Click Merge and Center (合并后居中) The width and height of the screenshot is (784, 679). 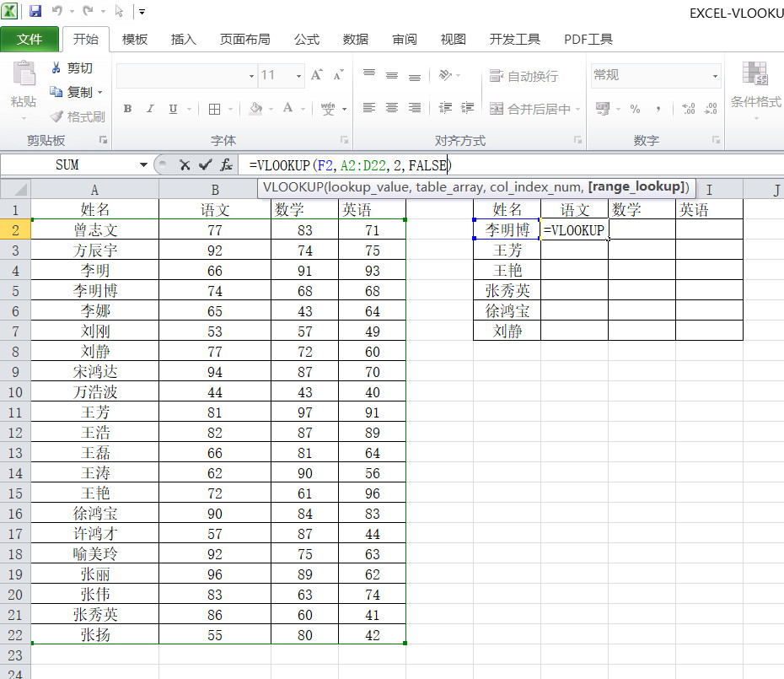click(x=530, y=109)
